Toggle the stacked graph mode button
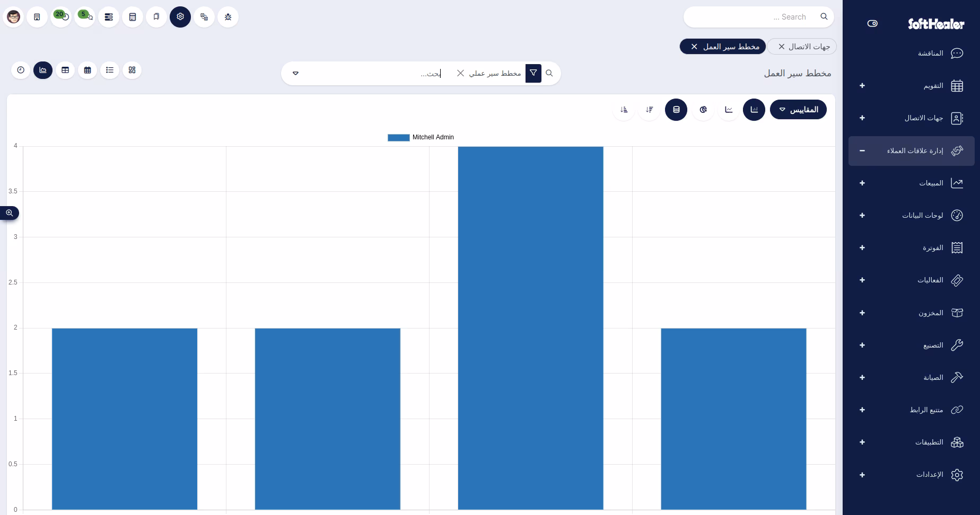Screen dimensions: 980x515 point(676,110)
